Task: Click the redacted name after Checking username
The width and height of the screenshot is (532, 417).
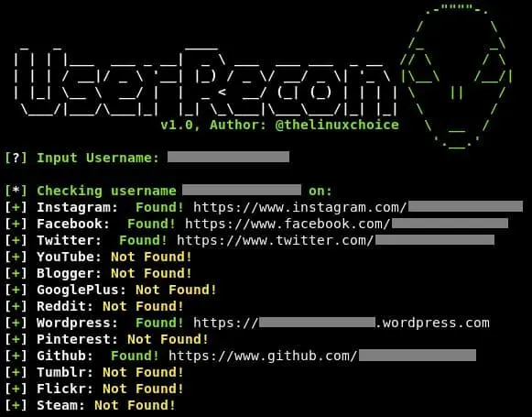Action: pyautogui.click(x=242, y=190)
